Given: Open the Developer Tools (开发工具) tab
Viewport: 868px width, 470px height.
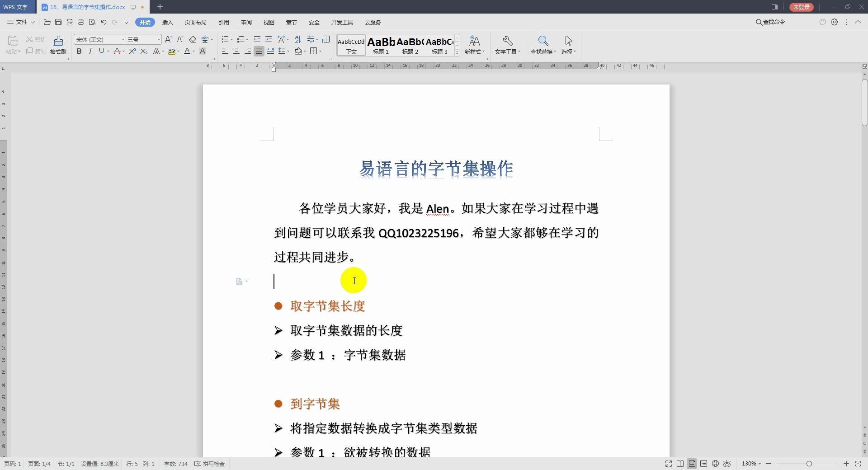Looking at the screenshot, I should coord(342,22).
